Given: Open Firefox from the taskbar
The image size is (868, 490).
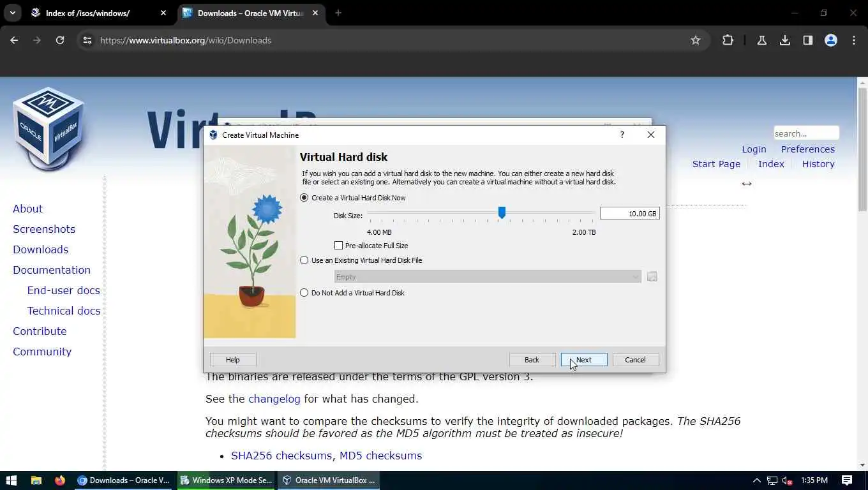Looking at the screenshot, I should (60, 480).
